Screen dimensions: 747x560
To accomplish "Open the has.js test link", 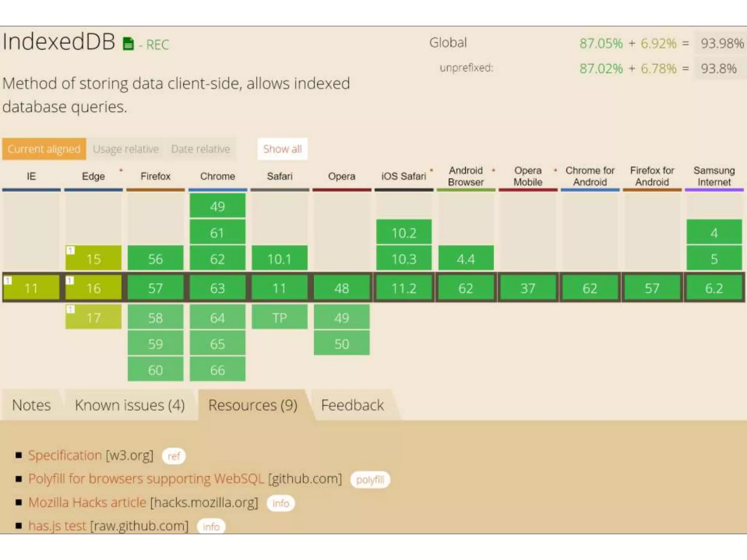I will 57,526.
